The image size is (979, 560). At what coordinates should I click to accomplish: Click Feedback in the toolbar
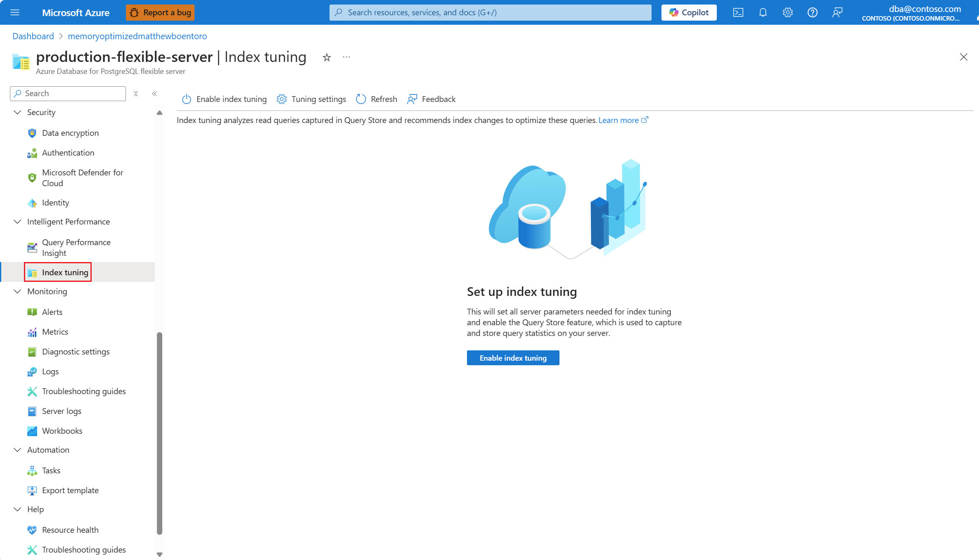point(431,99)
